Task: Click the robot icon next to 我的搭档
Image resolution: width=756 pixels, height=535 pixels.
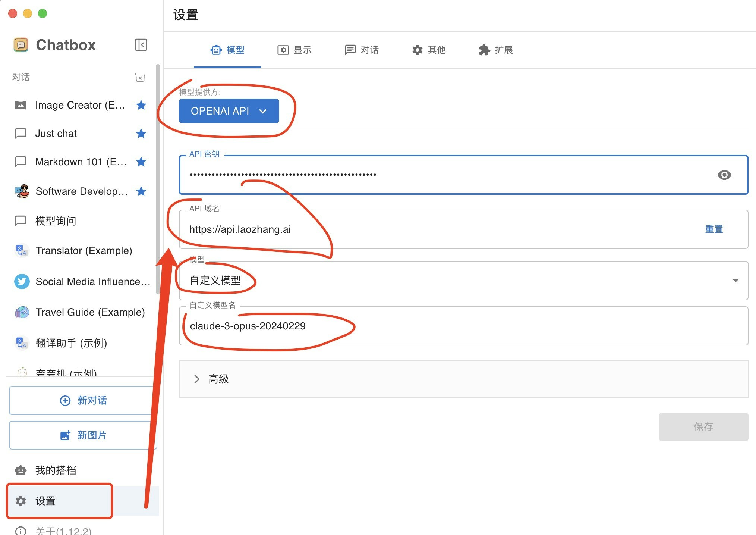Action: point(21,470)
